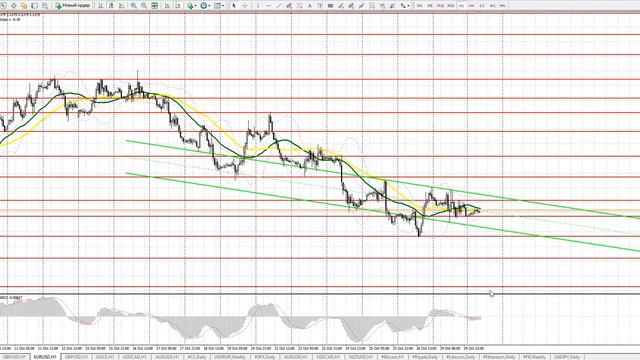Screen dimensions: 640x360
Task: Open the #FB,Weekly chart tab
Action: pyautogui.click(x=534, y=357)
